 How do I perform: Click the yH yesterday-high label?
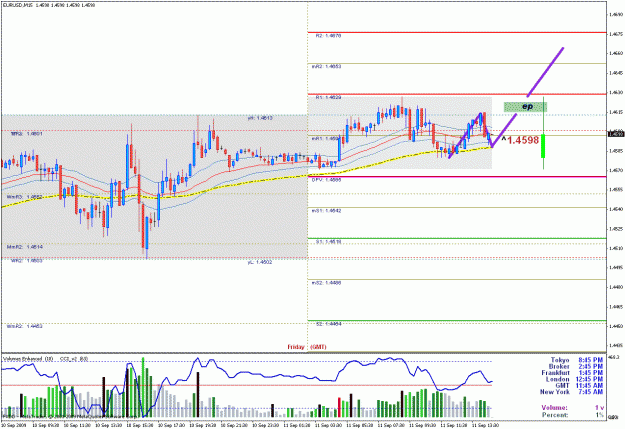[260, 118]
